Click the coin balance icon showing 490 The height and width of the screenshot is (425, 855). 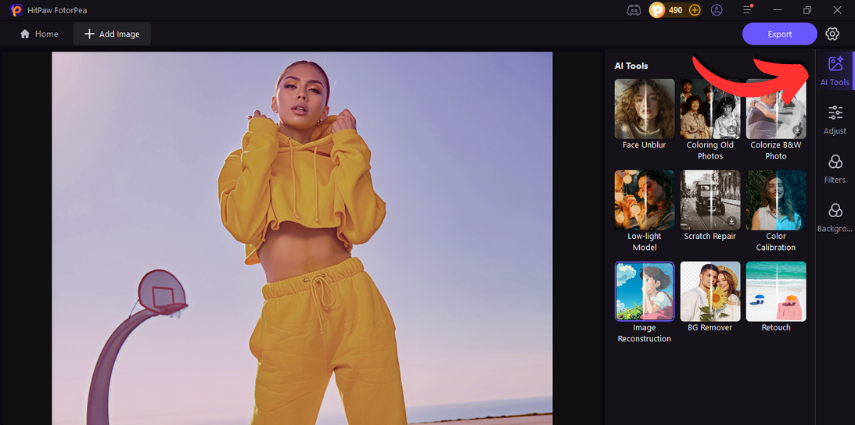[657, 10]
